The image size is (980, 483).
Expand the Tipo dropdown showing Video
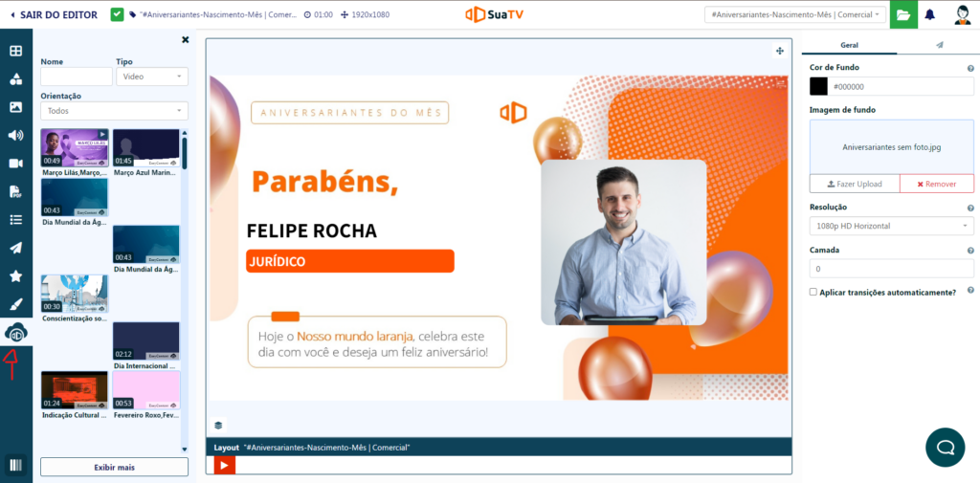point(152,77)
